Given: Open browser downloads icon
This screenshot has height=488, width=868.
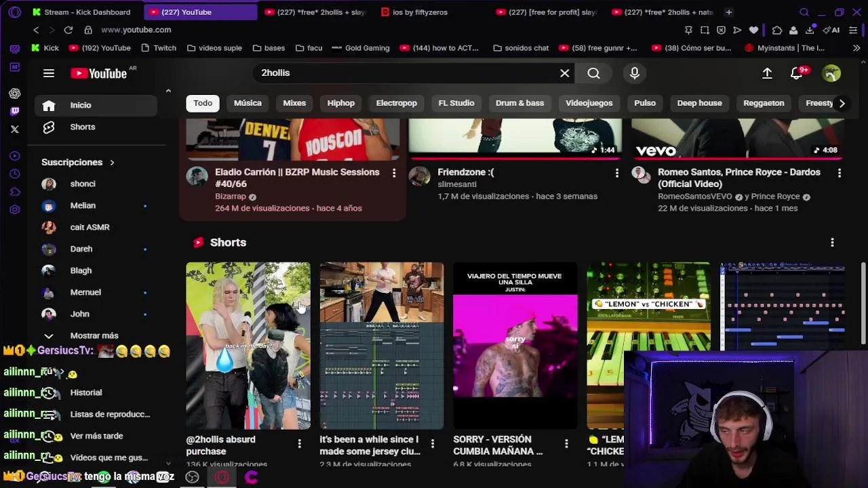Looking at the screenshot, I should click(810, 30).
